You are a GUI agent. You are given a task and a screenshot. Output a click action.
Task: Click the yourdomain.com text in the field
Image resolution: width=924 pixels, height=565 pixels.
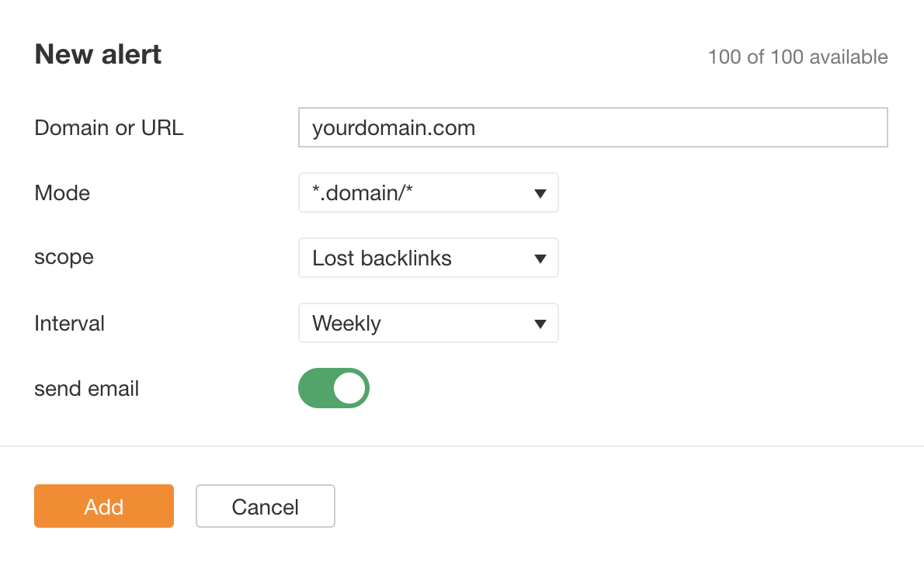(x=394, y=127)
